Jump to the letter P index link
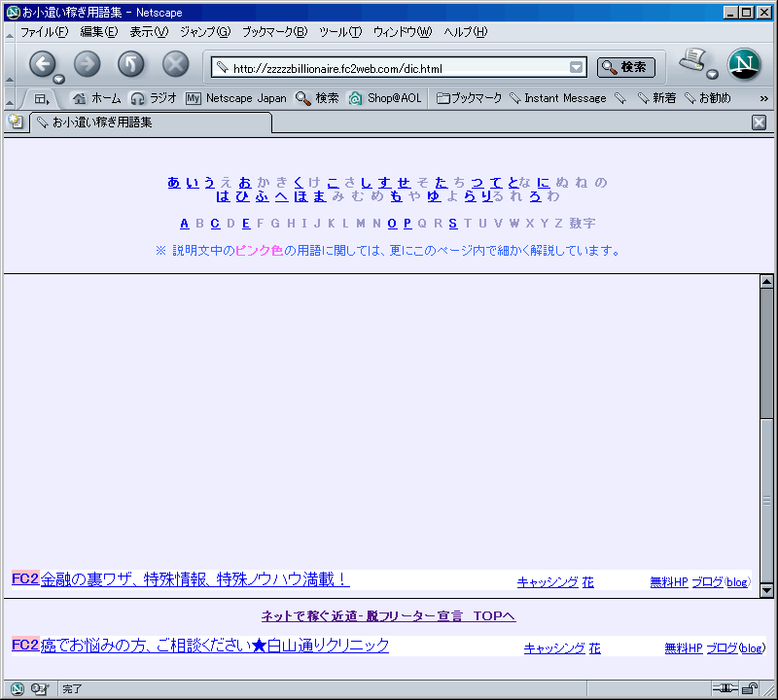The width and height of the screenshot is (778, 700). pos(407,224)
